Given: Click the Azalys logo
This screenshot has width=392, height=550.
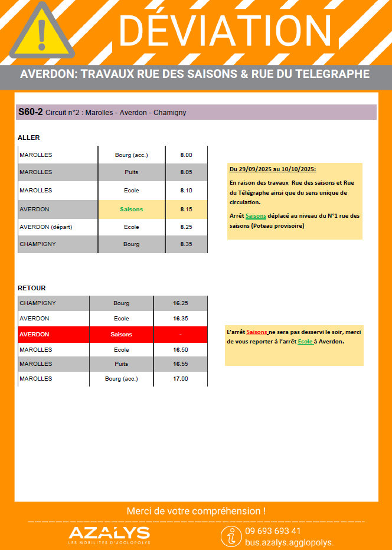Looking at the screenshot, I should (109, 535).
